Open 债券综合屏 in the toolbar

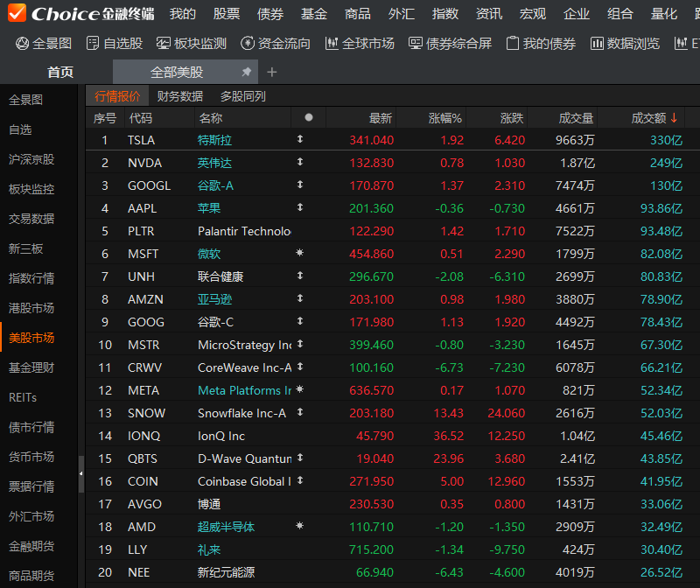(x=450, y=43)
